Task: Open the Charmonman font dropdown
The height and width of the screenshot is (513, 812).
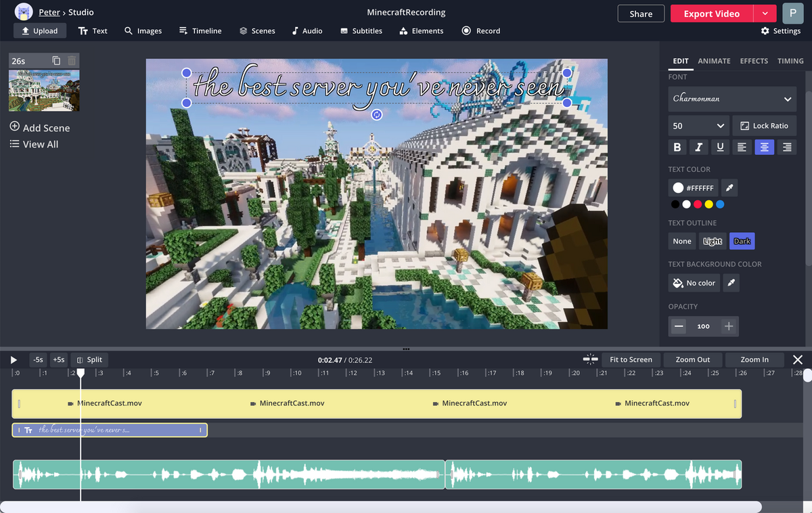Action: (731, 99)
